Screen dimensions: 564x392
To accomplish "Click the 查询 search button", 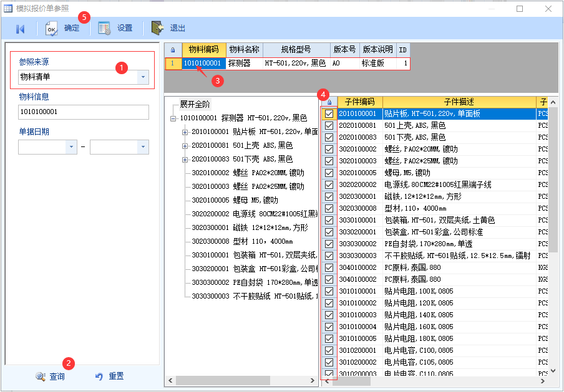I will click(x=51, y=376).
